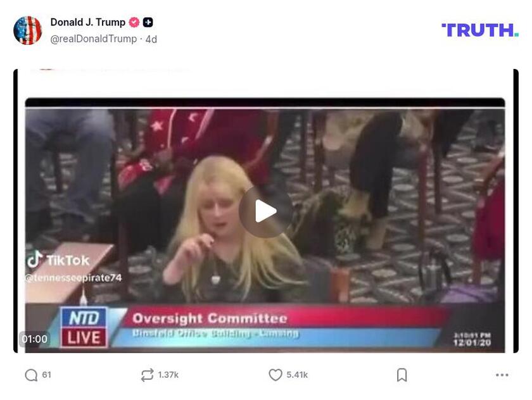Click the red verified checkmark badge

point(134,22)
